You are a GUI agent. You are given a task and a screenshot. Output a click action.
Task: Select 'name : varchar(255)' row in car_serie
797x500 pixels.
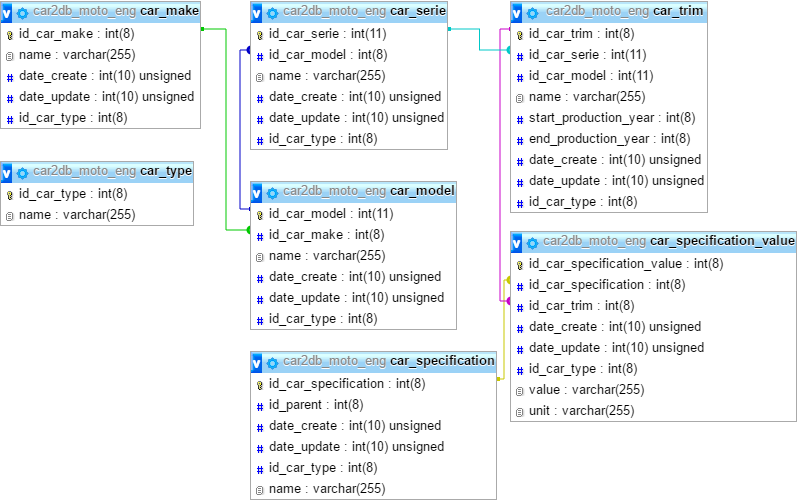349,76
